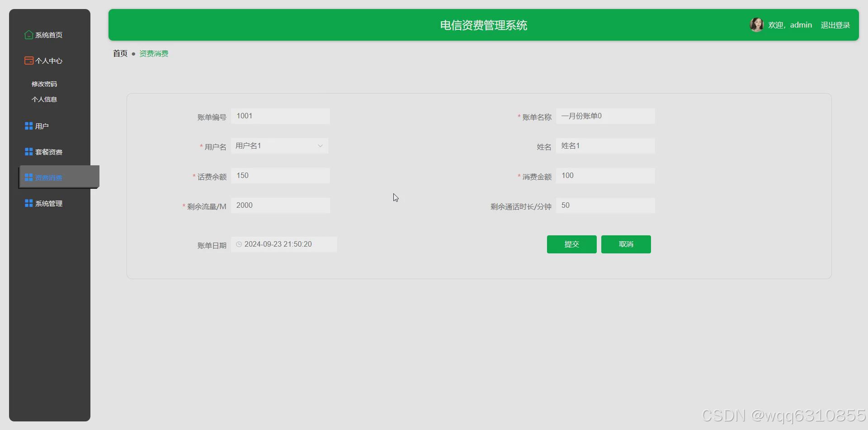Log out via 退出登录
Image resolution: width=868 pixels, height=430 pixels.
coord(835,25)
